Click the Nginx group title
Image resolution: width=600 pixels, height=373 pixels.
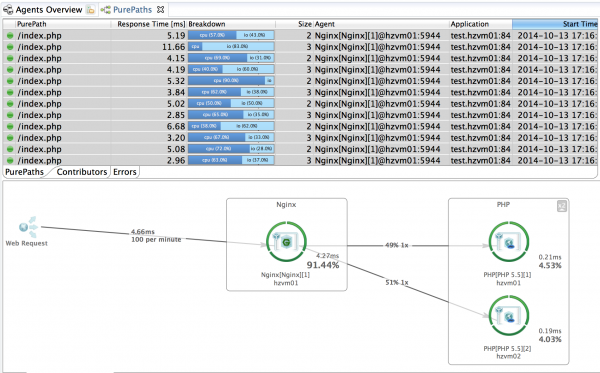point(286,205)
